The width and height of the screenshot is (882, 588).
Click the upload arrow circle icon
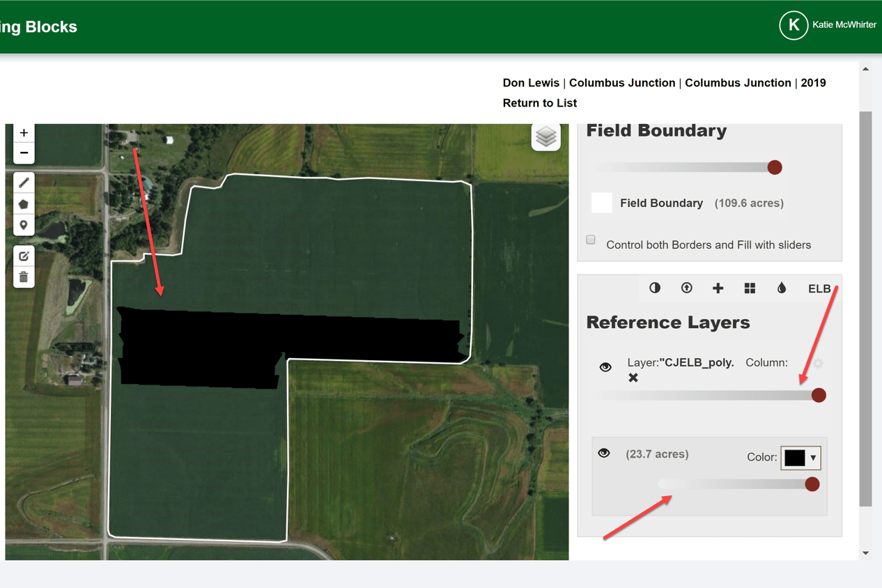click(x=686, y=288)
